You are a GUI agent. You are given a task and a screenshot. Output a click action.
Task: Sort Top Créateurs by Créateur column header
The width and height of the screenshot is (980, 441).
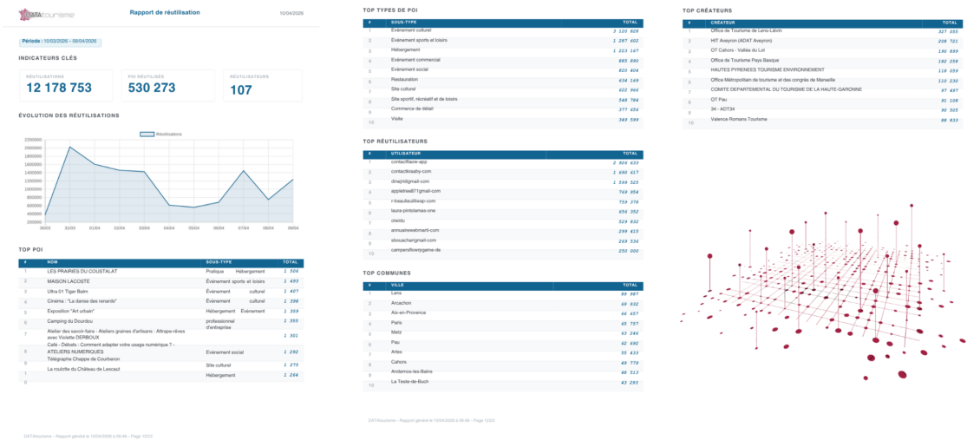[723, 23]
